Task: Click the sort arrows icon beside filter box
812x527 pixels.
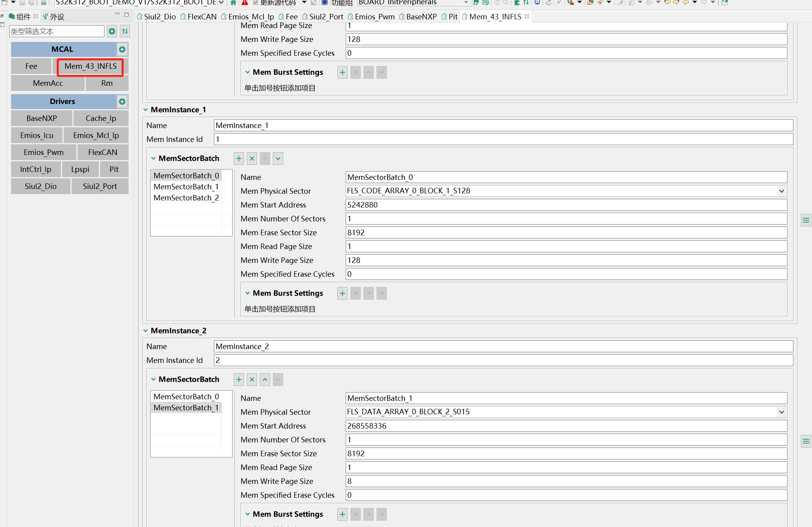Action: [x=125, y=31]
